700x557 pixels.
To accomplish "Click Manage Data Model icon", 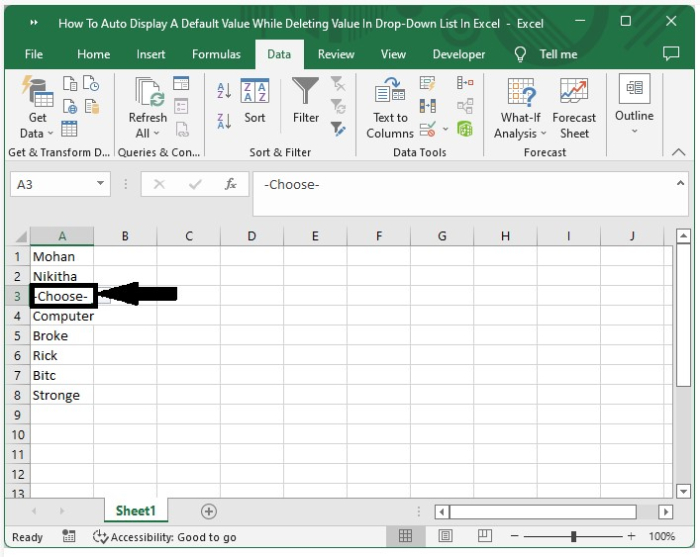I will pyautogui.click(x=465, y=129).
